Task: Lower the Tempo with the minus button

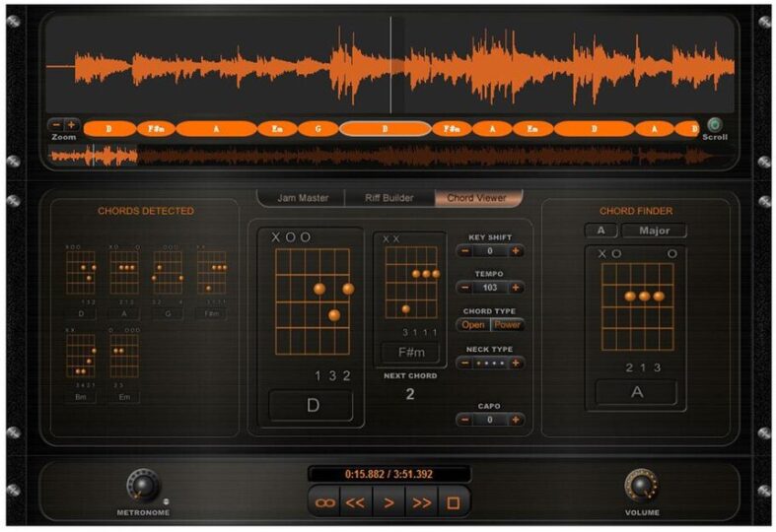Action: pyautogui.click(x=465, y=288)
